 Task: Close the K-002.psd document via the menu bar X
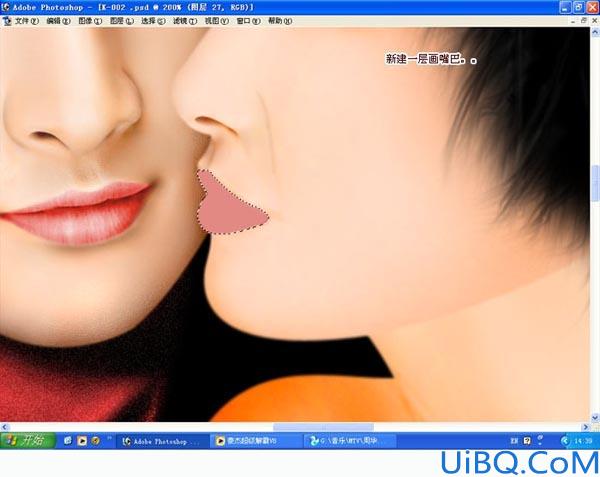point(595,21)
